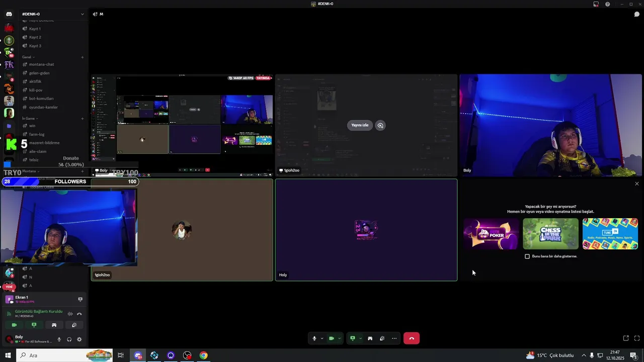Launch Chess in the Park activity

pos(550,234)
